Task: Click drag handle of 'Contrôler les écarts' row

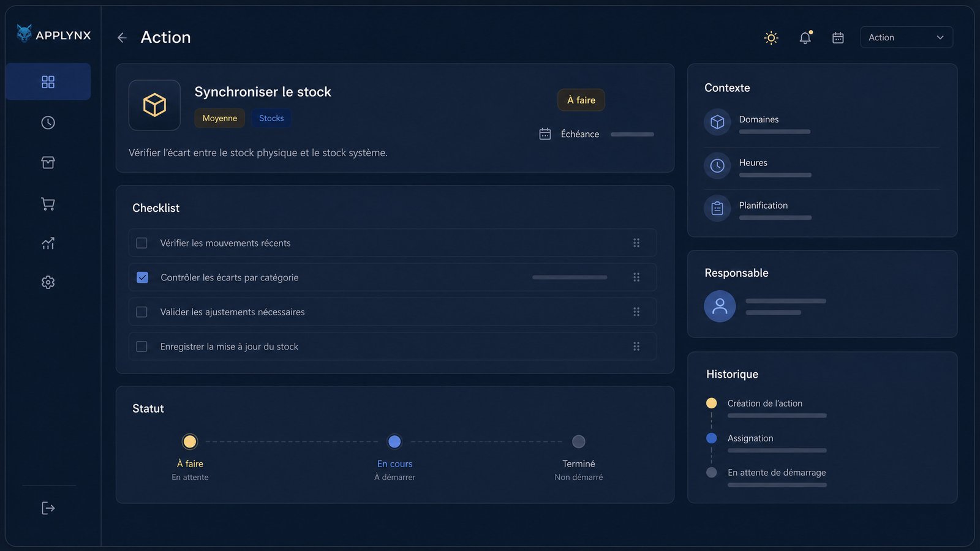Action: (x=636, y=277)
